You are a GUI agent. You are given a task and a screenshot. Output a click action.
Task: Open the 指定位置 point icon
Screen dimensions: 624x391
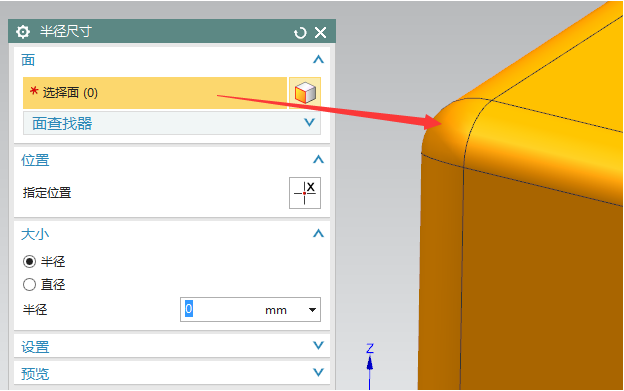[x=305, y=193]
